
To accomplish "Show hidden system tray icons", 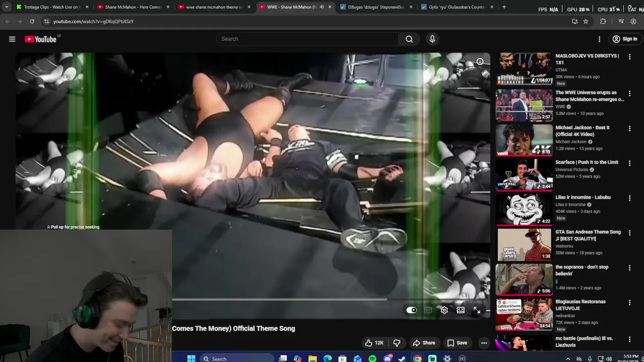I will pyautogui.click(x=568, y=358).
